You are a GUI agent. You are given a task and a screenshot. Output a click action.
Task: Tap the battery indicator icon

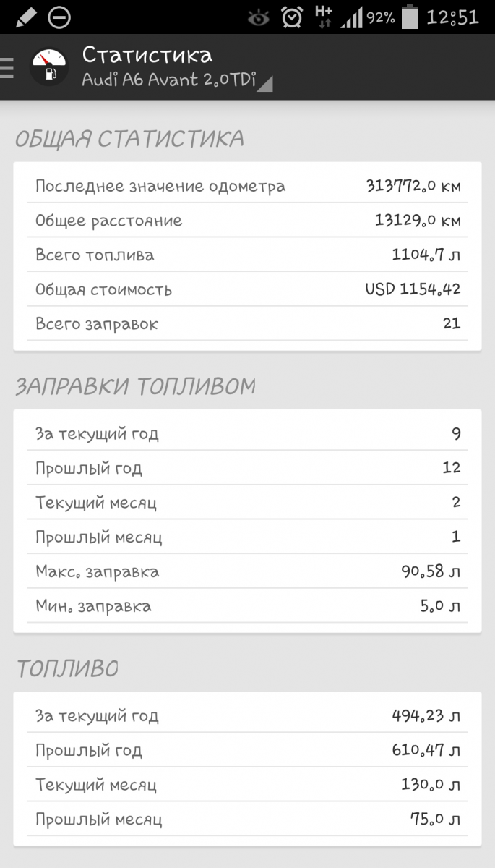point(410,17)
